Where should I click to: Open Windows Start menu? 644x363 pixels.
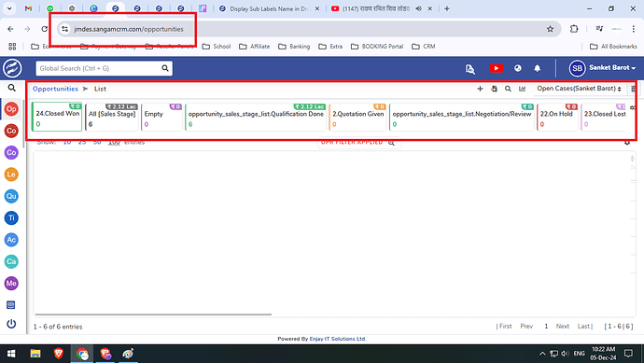[11, 354]
